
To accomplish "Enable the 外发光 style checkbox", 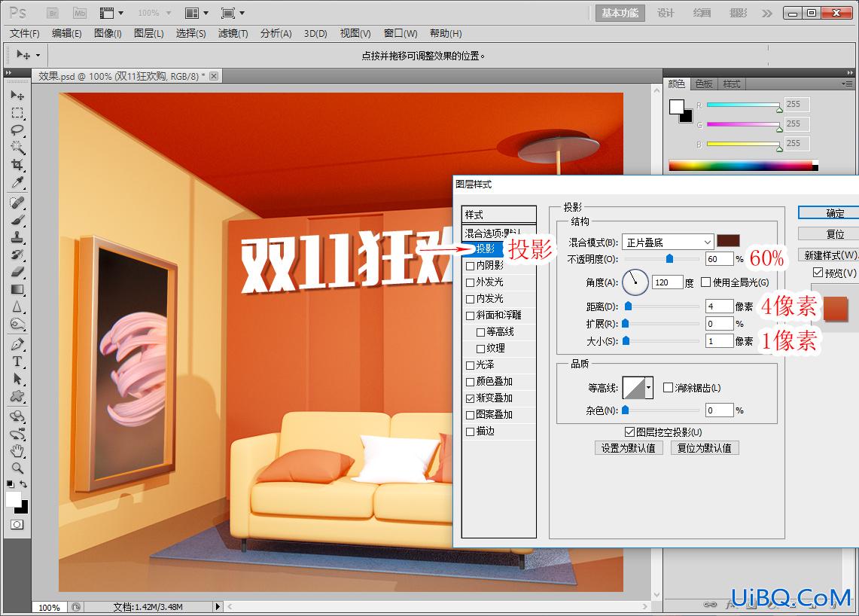I will (x=470, y=282).
